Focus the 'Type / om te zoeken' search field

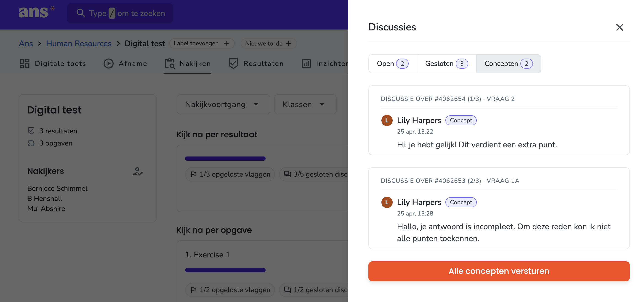(x=120, y=13)
